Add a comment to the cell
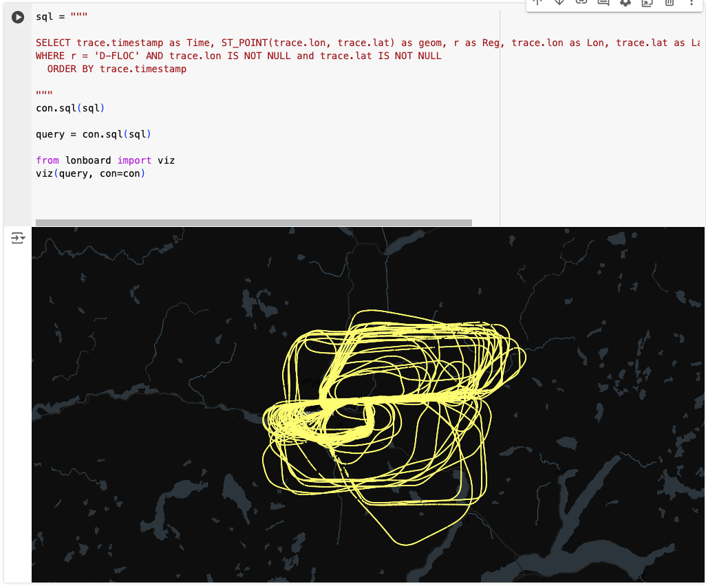The width and height of the screenshot is (706, 588). tap(603, 3)
